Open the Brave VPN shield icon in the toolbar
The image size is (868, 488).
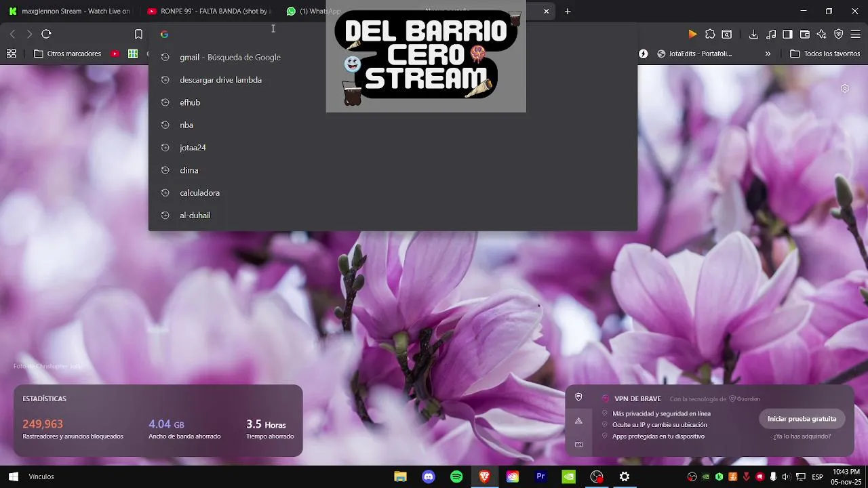pos(839,34)
